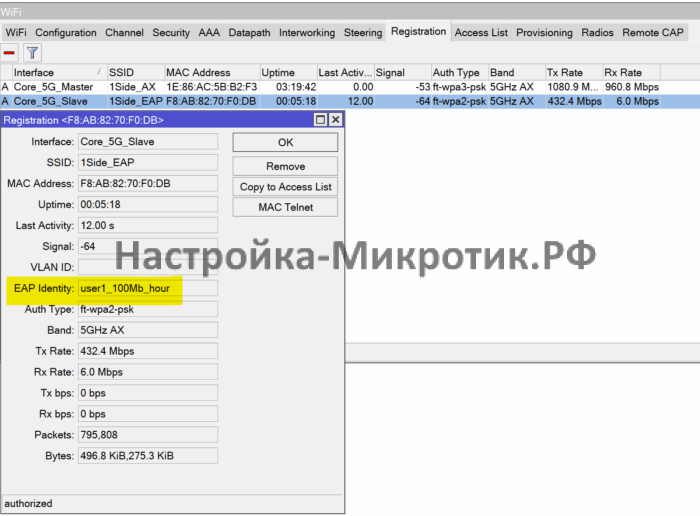Image resolution: width=700 pixels, height=516 pixels.
Task: Sort by the Band column header
Action: pos(517,72)
